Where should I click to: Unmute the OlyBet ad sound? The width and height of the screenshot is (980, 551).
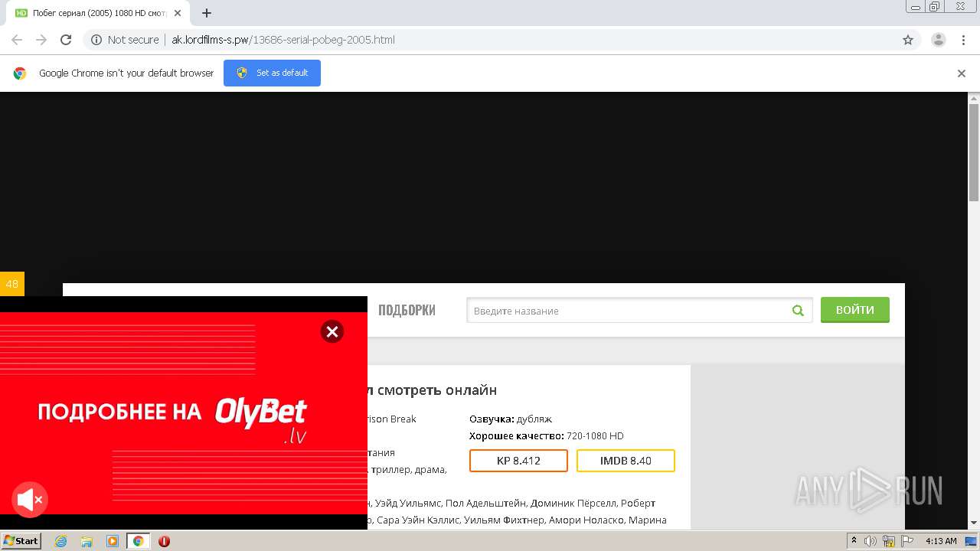pos(30,500)
